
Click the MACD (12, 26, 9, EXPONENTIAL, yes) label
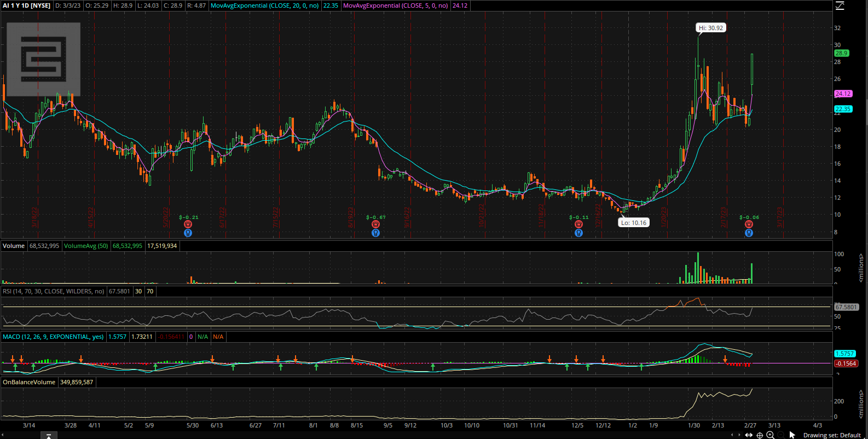tap(53, 337)
